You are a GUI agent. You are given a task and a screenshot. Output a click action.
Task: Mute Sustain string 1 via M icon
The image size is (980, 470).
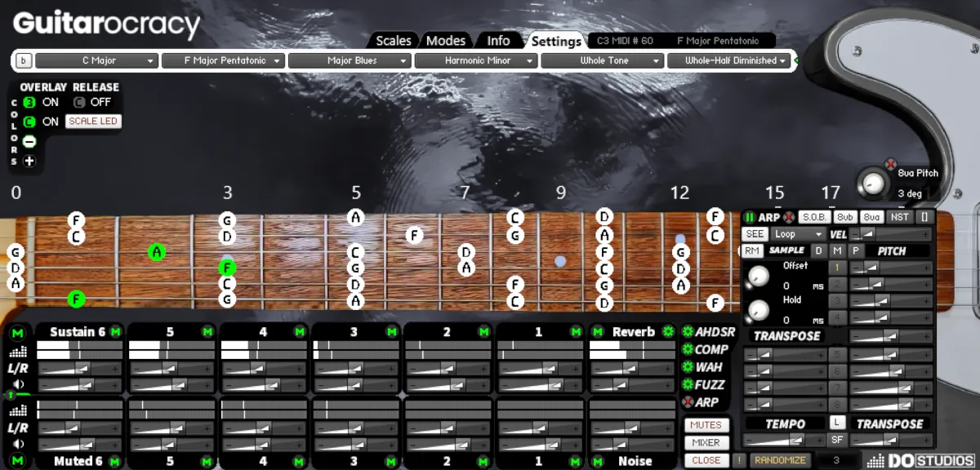click(577, 331)
